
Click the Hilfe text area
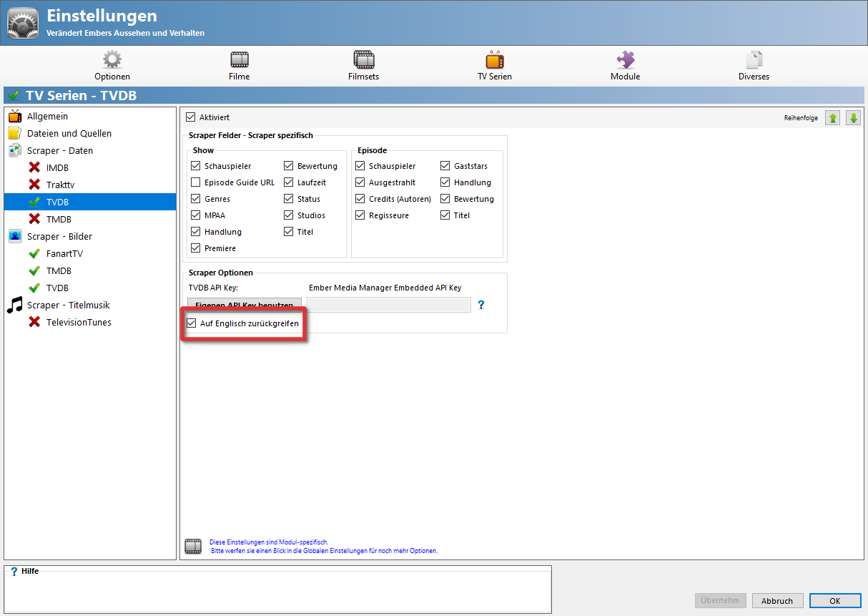(x=277, y=592)
